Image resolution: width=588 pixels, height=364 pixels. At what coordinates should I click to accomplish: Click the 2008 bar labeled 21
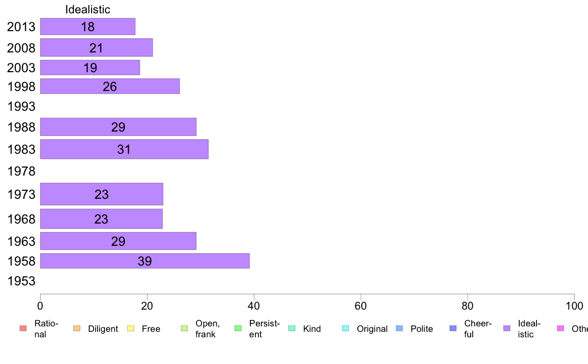click(96, 47)
